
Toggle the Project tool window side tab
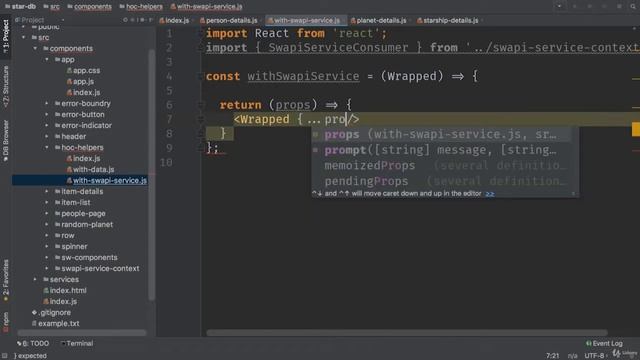tap(6, 36)
